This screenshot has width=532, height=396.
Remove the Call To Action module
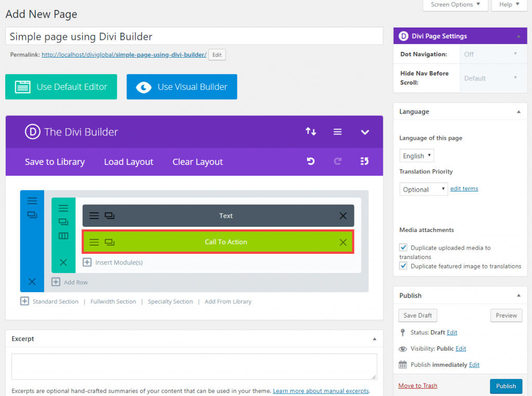tap(343, 242)
